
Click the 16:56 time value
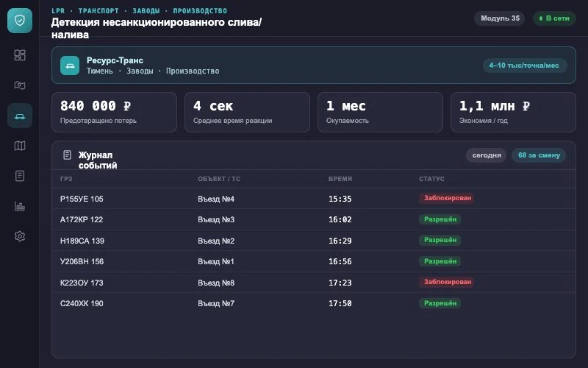click(x=340, y=261)
